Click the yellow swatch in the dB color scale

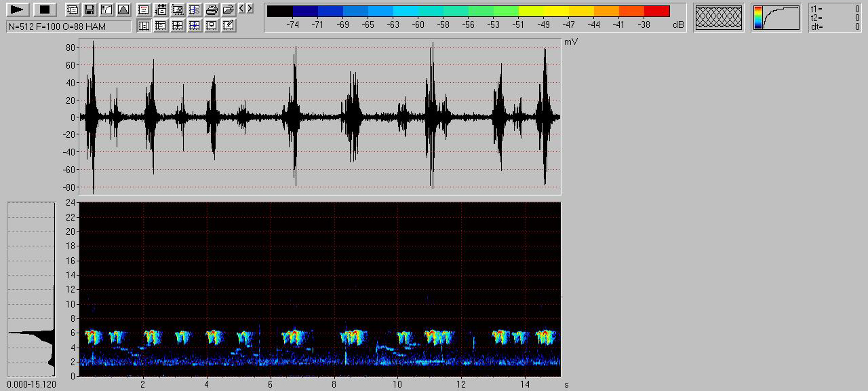(x=543, y=11)
